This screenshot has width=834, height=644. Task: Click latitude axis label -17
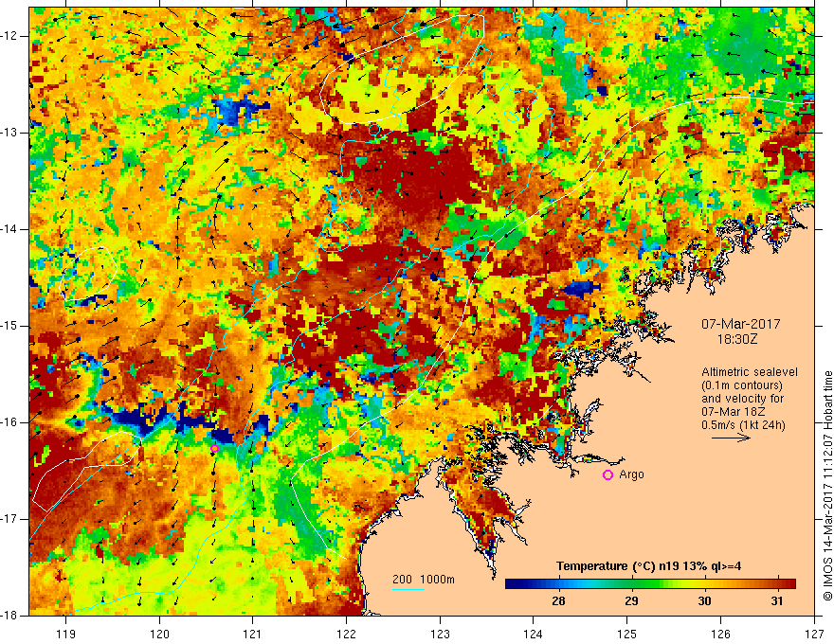(9, 519)
